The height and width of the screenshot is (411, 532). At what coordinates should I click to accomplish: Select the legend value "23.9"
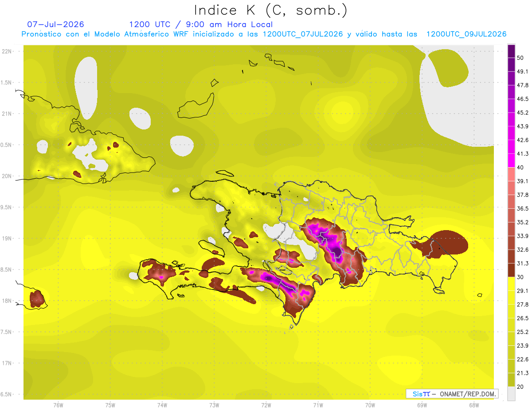(523, 346)
